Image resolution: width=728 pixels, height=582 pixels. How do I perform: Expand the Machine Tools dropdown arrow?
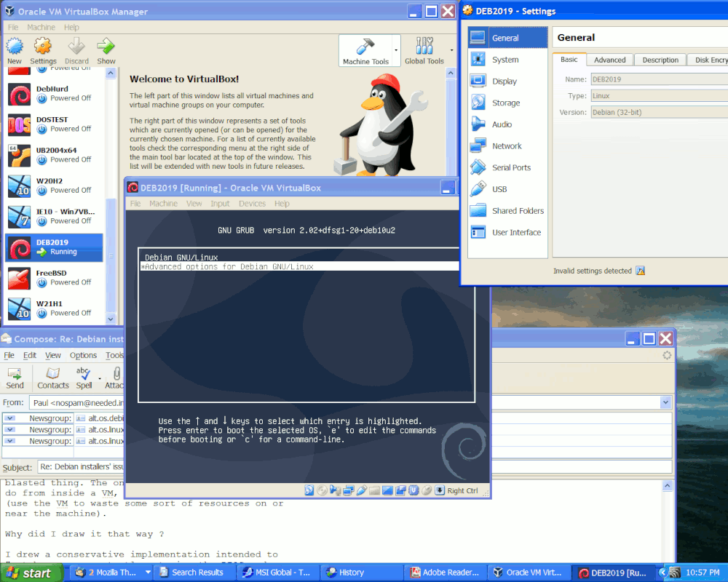(396, 50)
